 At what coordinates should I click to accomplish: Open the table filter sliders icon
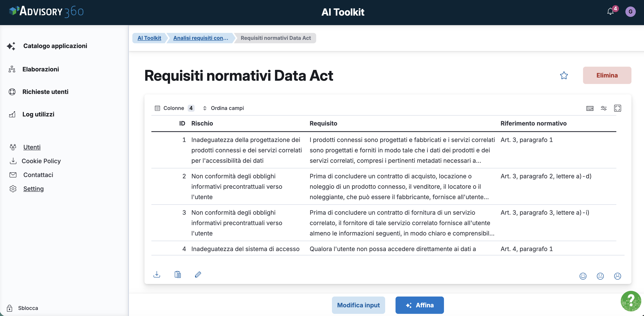(x=604, y=108)
